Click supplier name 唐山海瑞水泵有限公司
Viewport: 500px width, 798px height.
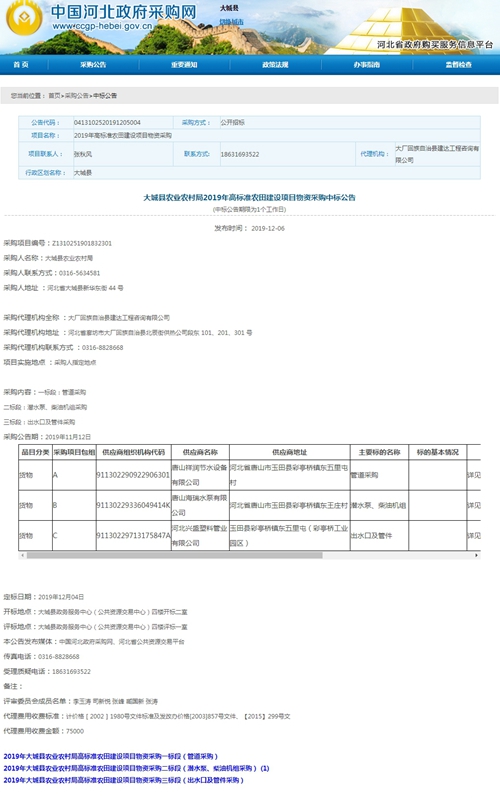(200, 505)
